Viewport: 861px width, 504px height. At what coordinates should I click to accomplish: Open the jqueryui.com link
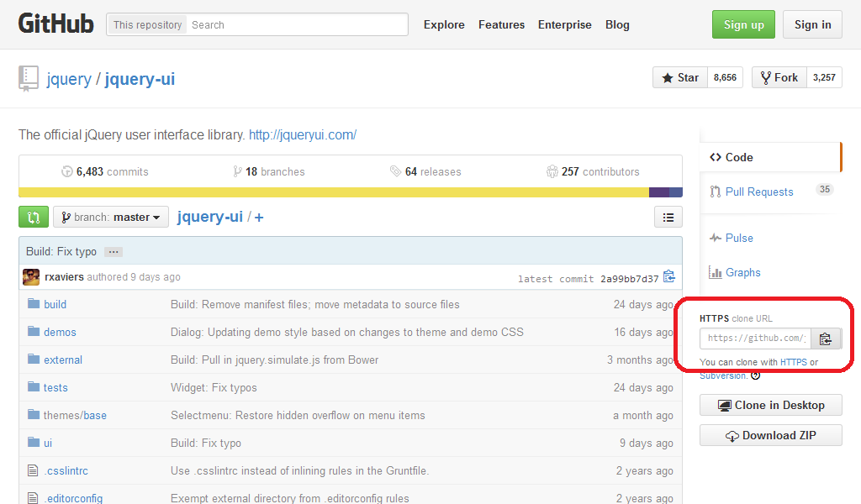[x=303, y=134]
